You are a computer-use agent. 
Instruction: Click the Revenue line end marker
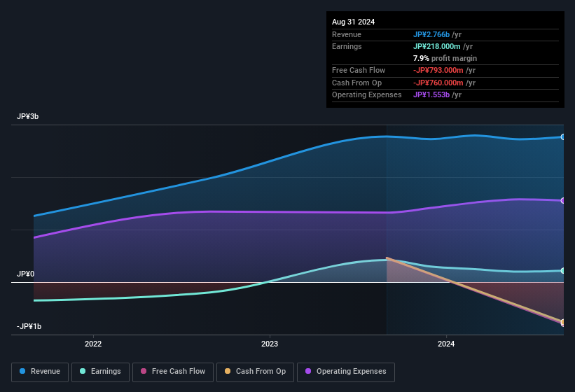click(x=563, y=137)
